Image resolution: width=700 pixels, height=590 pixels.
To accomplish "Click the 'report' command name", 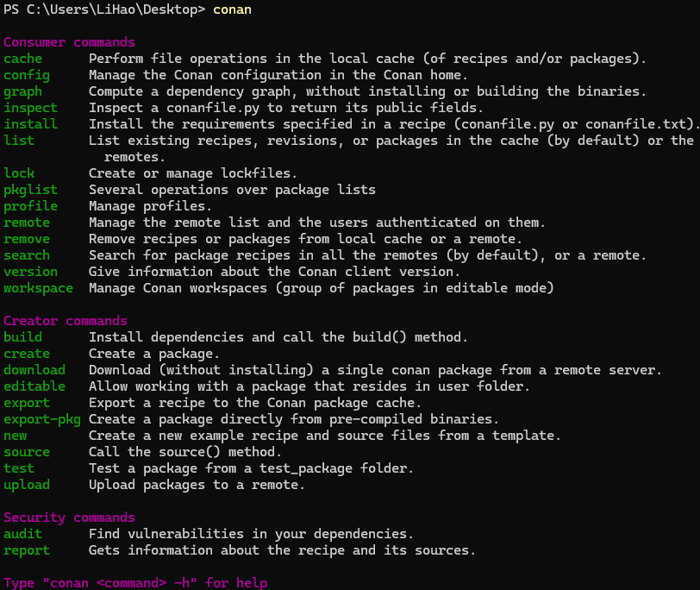I will [27, 550].
